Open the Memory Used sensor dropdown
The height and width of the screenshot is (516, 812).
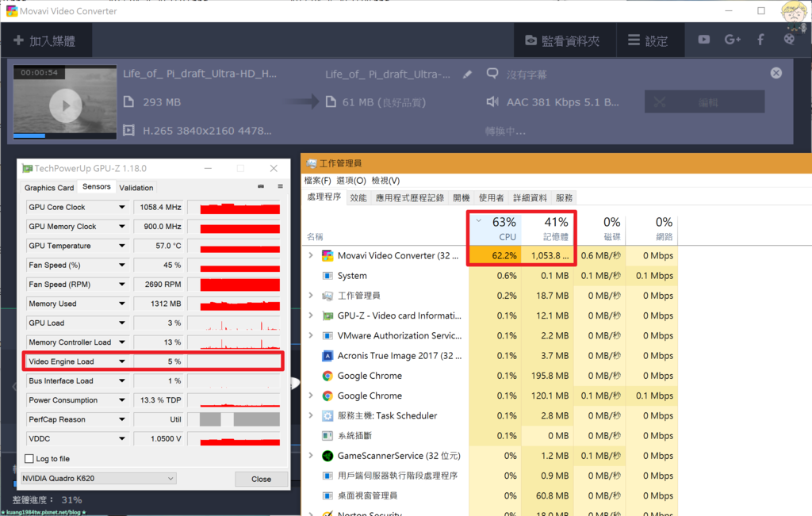(x=121, y=304)
